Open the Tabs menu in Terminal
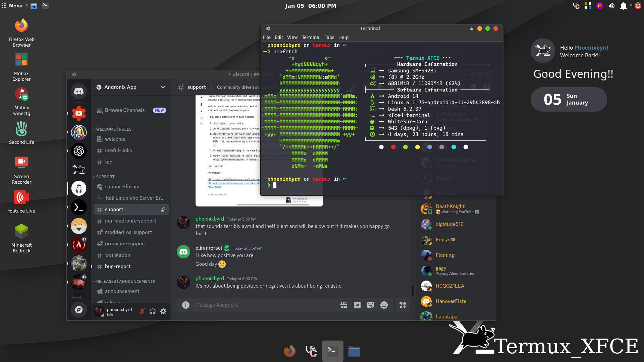The image size is (644, 362). [x=329, y=37]
